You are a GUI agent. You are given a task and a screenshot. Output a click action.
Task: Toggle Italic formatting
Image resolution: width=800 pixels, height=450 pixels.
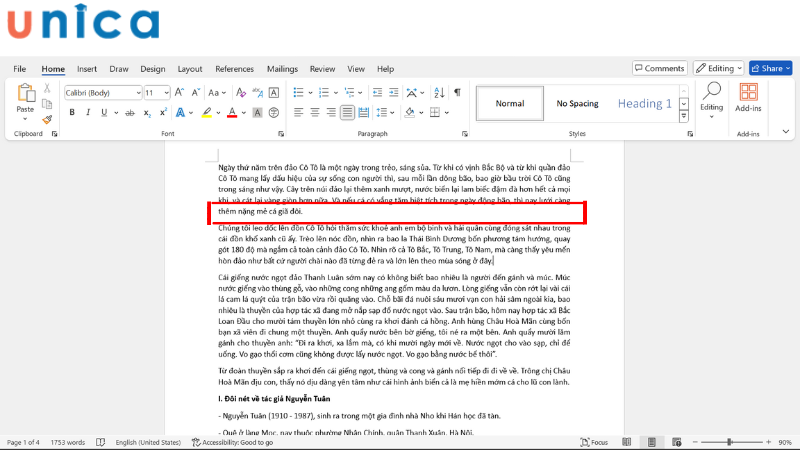pos(89,112)
